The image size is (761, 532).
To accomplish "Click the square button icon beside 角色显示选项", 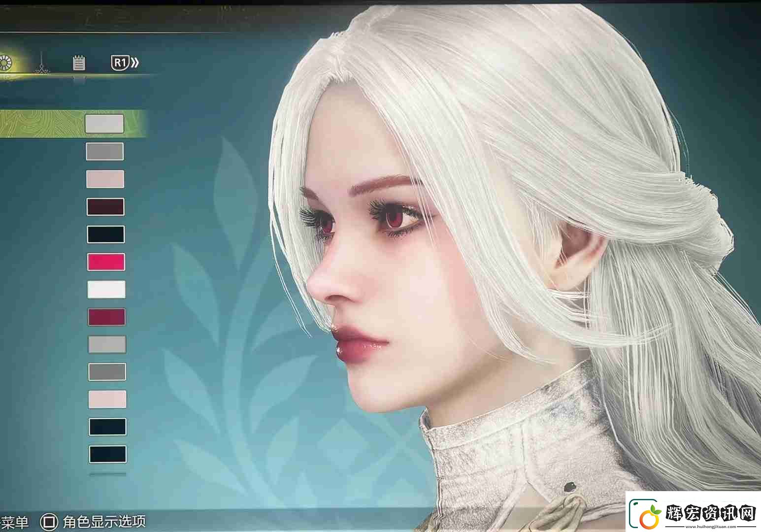I will (x=48, y=522).
